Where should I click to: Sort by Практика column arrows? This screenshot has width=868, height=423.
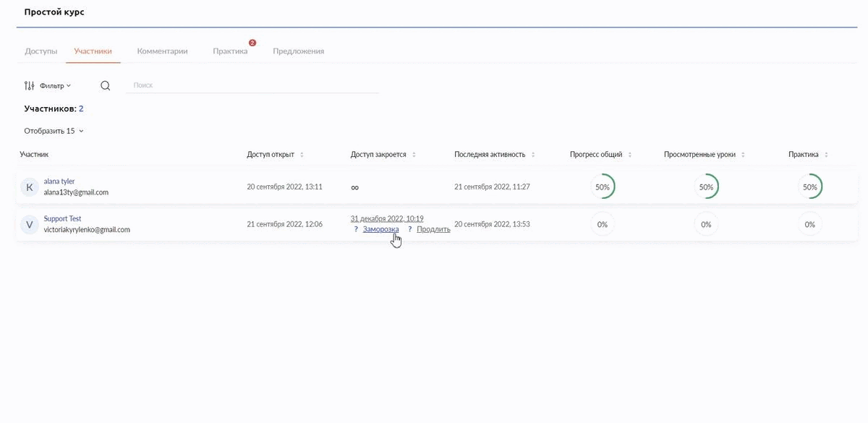826,155
